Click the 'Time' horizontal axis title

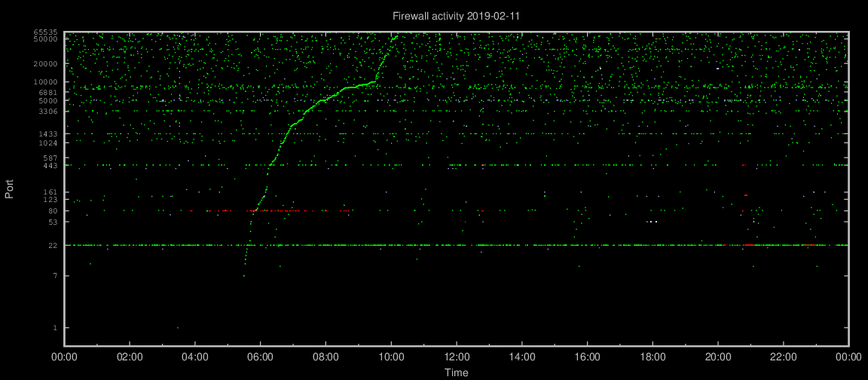click(x=456, y=372)
